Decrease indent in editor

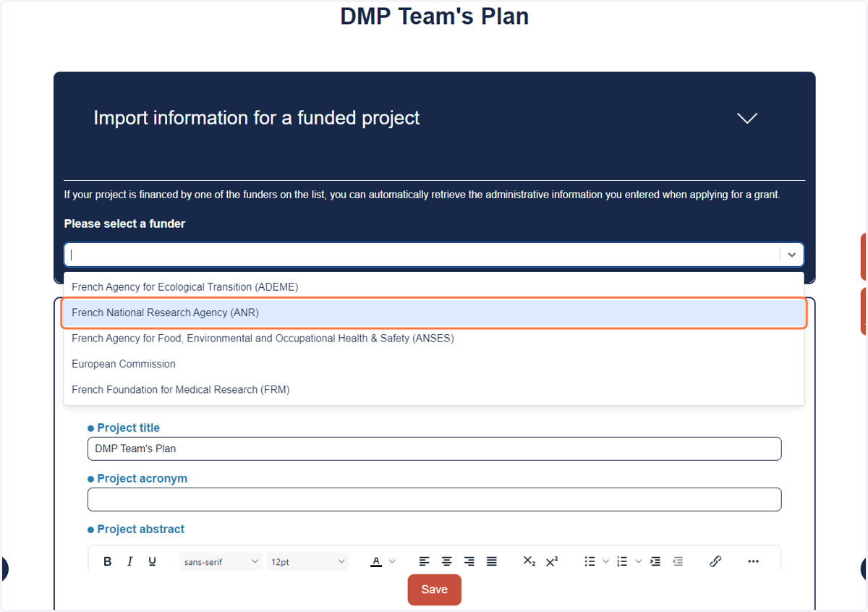[678, 561]
